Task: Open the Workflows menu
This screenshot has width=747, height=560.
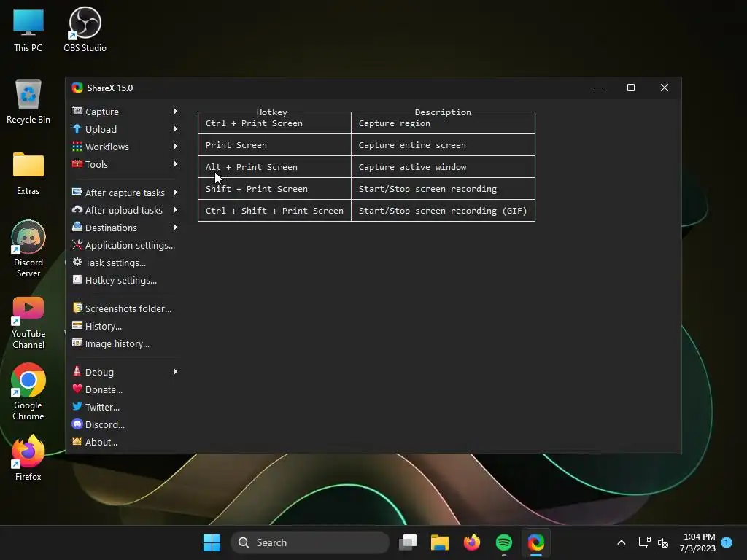Action: click(x=125, y=147)
